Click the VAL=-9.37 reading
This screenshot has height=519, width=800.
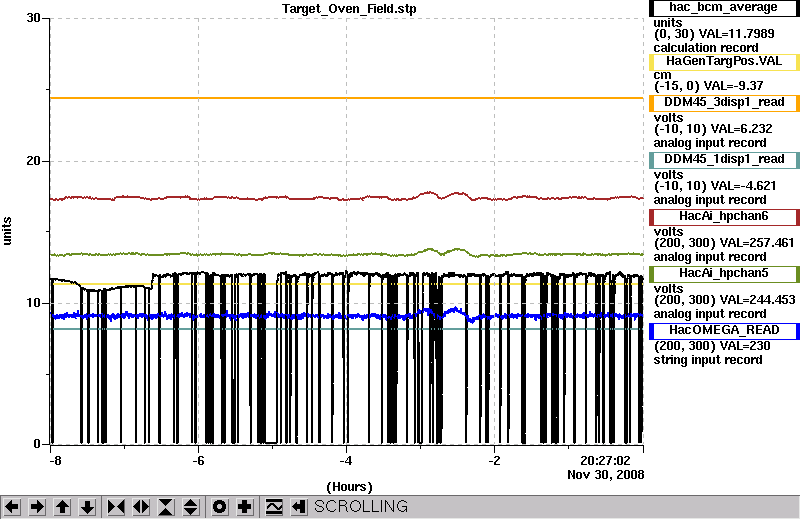[733, 86]
